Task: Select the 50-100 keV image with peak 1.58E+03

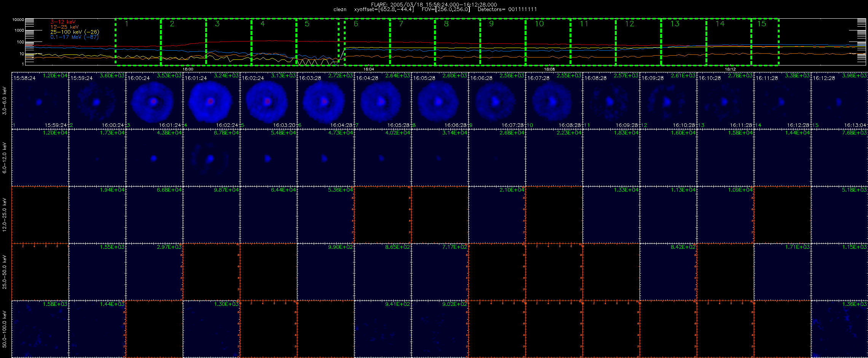Action: [40, 329]
